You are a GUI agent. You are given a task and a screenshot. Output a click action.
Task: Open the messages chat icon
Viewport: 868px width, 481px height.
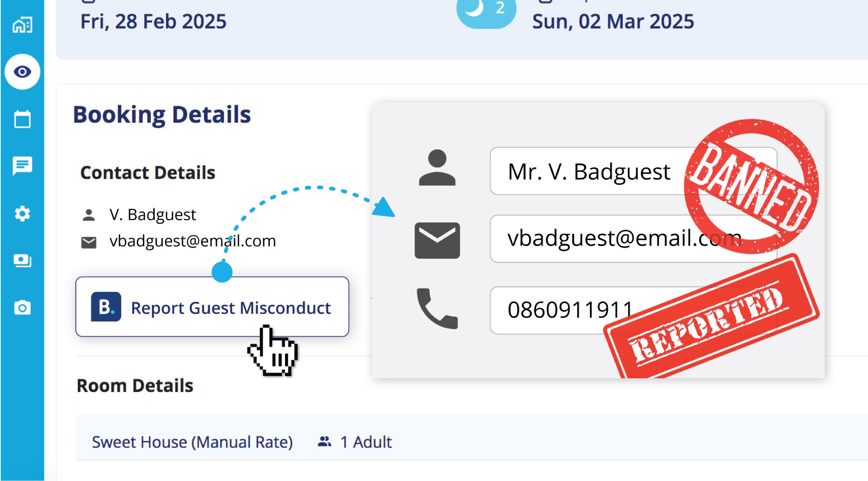[x=22, y=166]
